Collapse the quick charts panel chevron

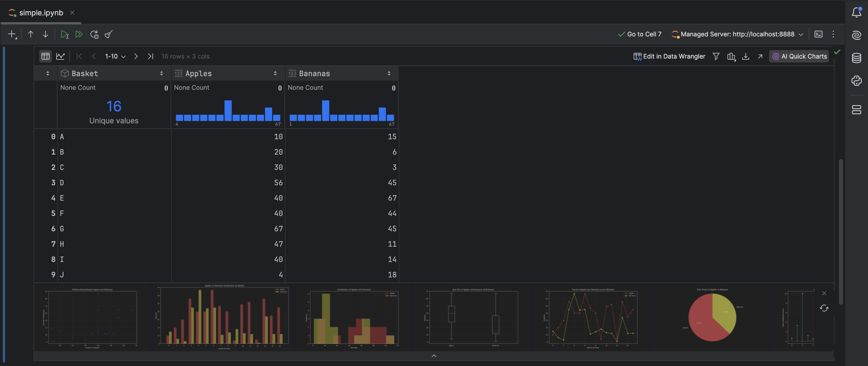(x=434, y=355)
